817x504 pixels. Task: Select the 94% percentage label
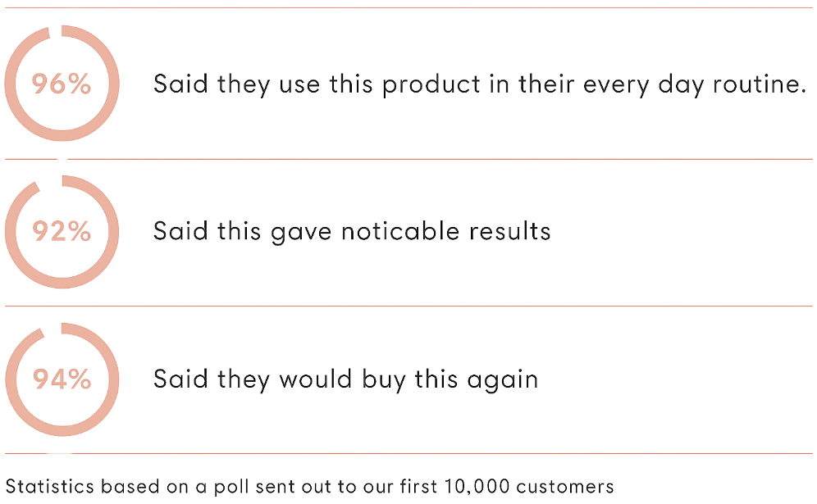[62, 379]
